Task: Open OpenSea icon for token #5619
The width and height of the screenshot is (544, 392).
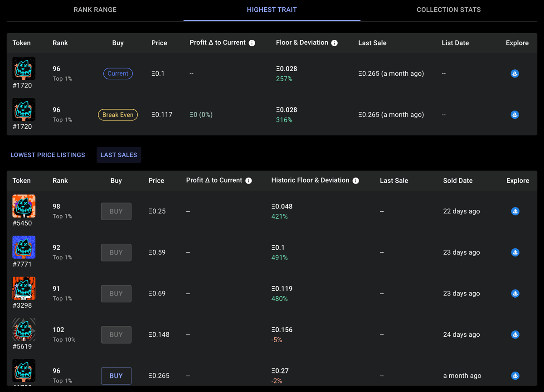Action: point(515,334)
